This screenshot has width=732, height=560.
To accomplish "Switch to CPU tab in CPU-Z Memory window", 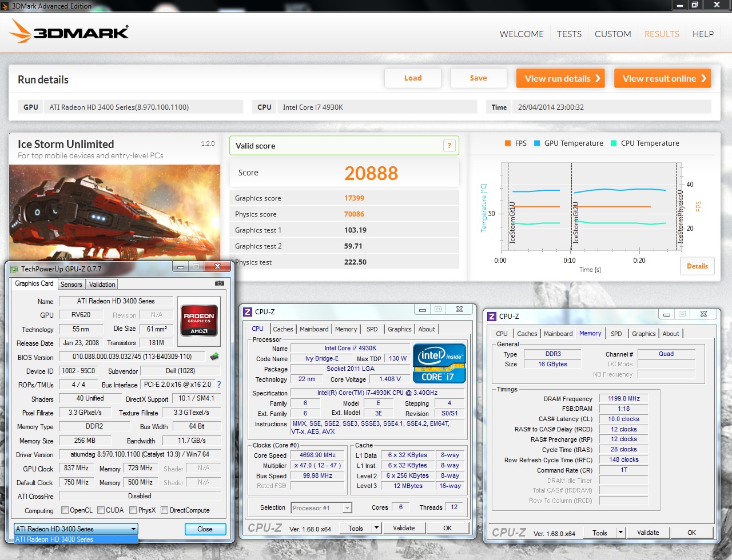I will tap(502, 334).
